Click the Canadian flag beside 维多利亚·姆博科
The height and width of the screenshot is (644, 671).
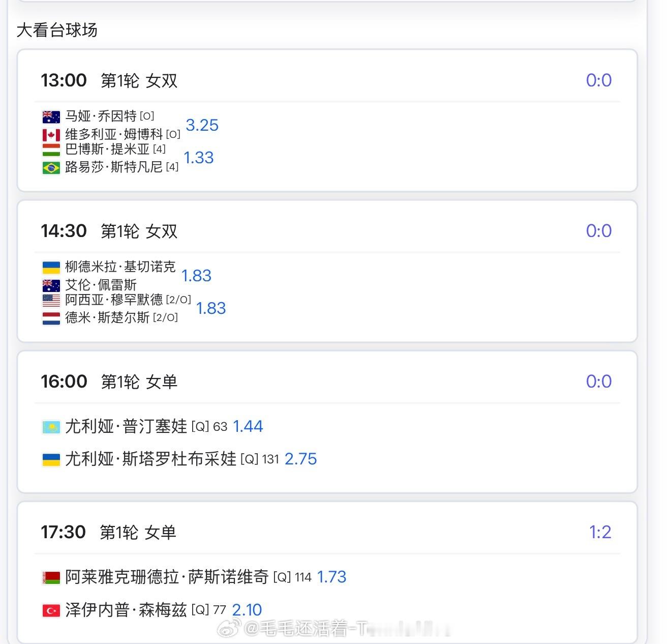click(x=51, y=135)
